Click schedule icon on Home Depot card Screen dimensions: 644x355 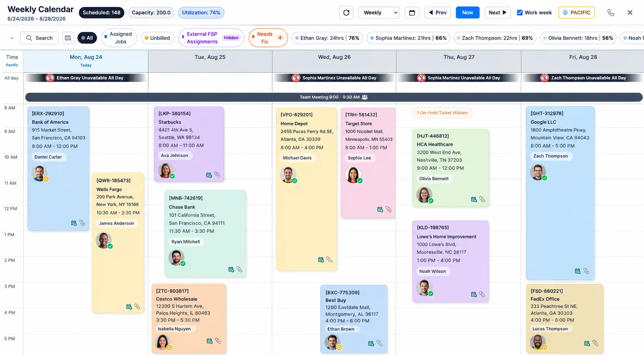[x=321, y=260]
